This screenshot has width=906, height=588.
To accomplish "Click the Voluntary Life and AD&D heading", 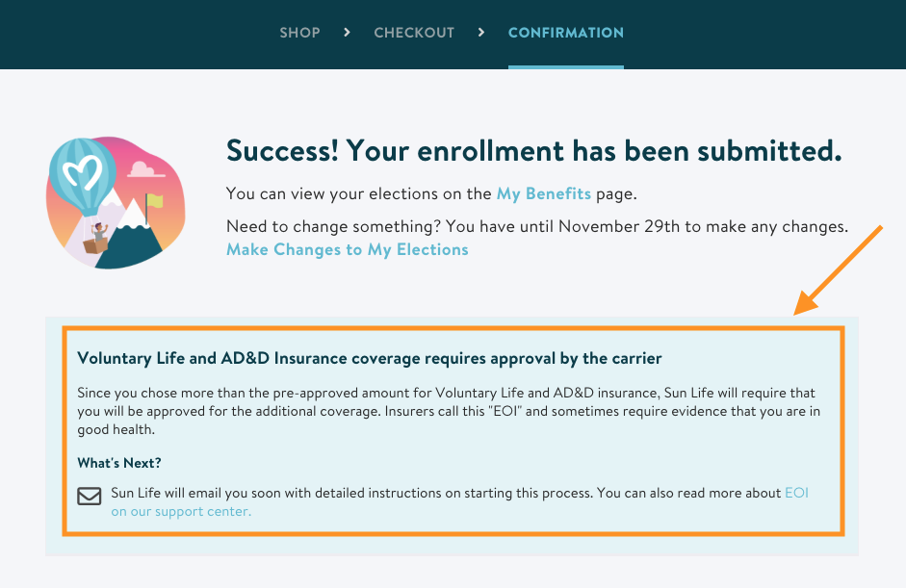I will pos(369,358).
